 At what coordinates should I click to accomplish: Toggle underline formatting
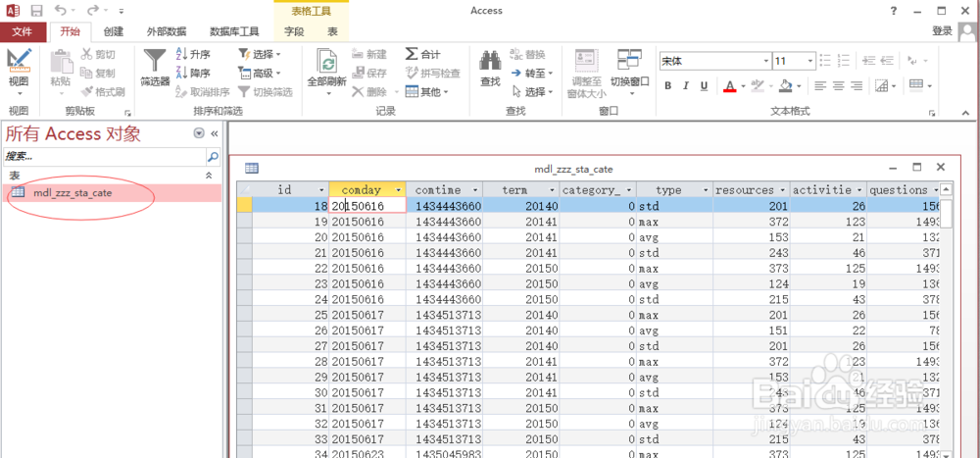pos(704,85)
